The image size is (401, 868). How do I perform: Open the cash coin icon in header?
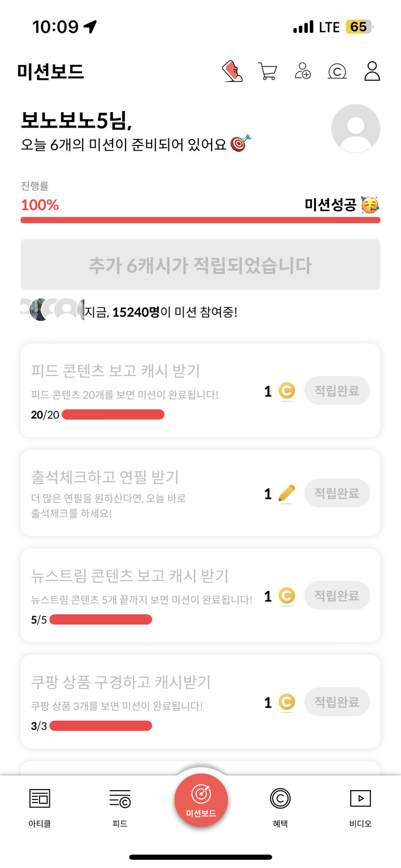pos(337,72)
